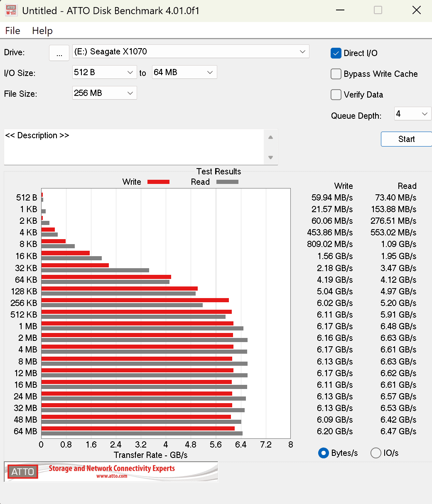Open the 64 MB maximum I/O Size dropdown
Image resolution: width=432 pixels, height=504 pixels.
click(184, 72)
